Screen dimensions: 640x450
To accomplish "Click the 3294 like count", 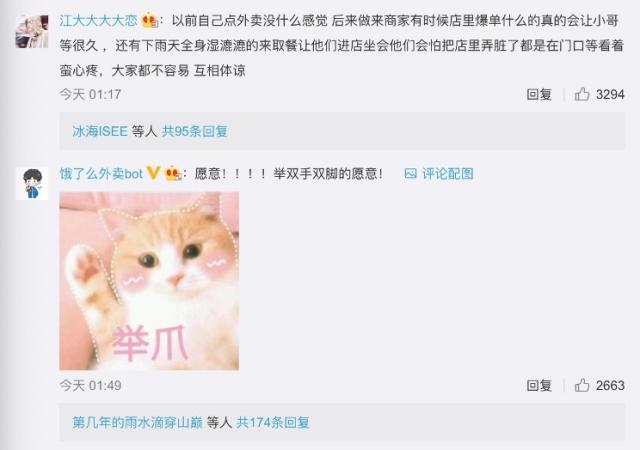I will click(x=610, y=94).
